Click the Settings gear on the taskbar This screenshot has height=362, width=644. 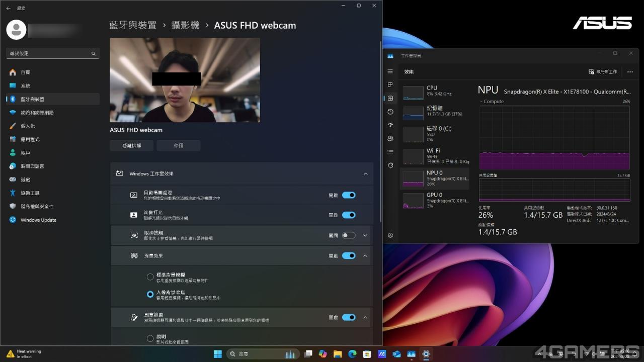pos(426,354)
